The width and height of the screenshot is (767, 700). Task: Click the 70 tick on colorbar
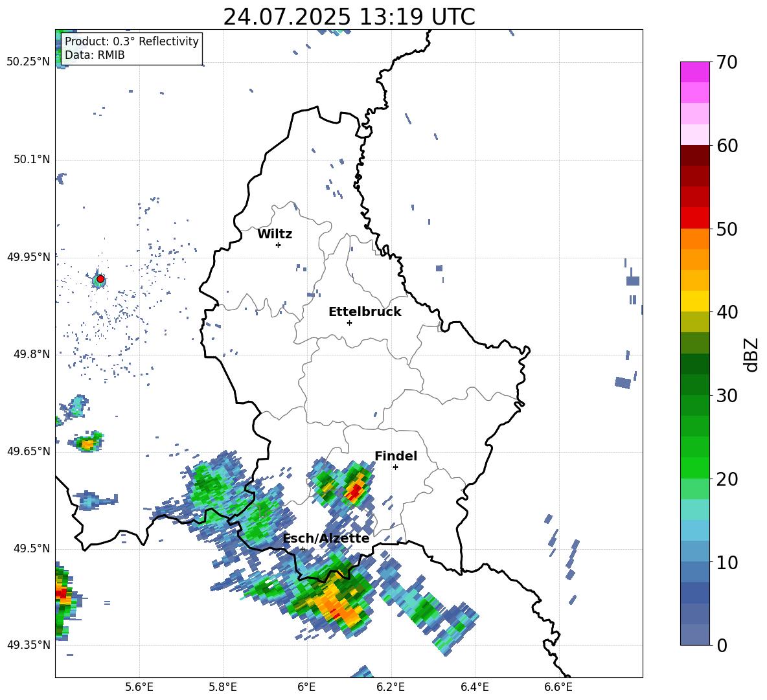[x=727, y=62]
